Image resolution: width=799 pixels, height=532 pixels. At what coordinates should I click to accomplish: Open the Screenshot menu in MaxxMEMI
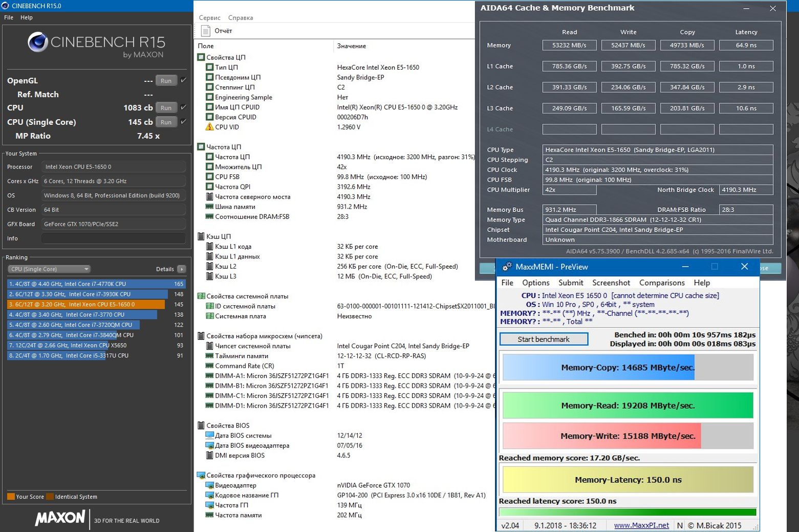click(611, 283)
